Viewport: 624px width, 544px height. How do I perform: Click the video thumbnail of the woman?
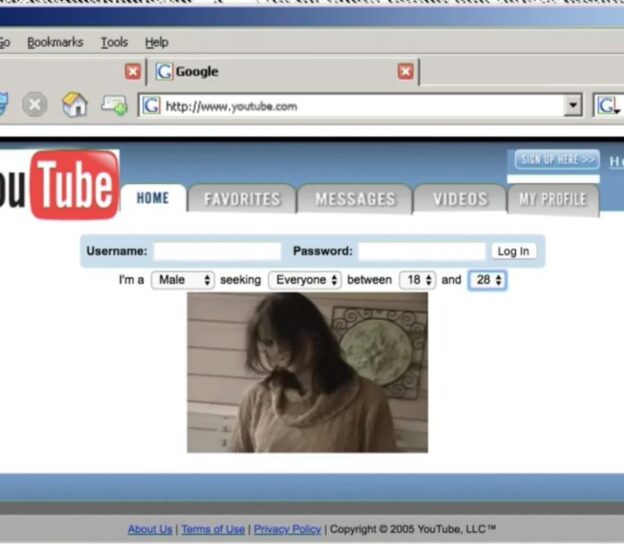click(307, 372)
